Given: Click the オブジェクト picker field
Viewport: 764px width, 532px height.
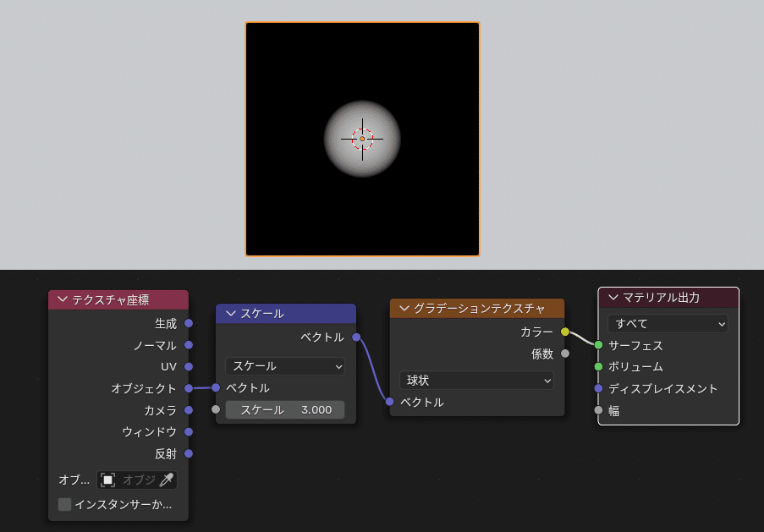Looking at the screenshot, I should pos(137,480).
